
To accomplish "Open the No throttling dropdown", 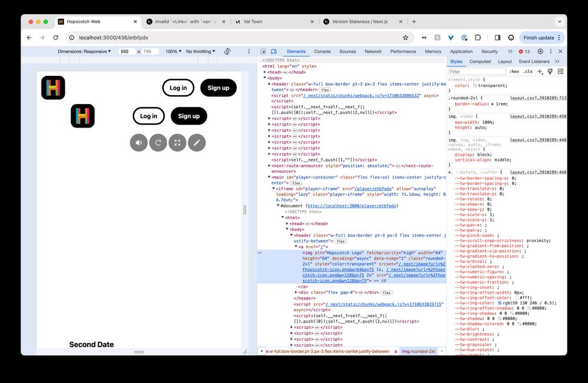I will click(201, 51).
